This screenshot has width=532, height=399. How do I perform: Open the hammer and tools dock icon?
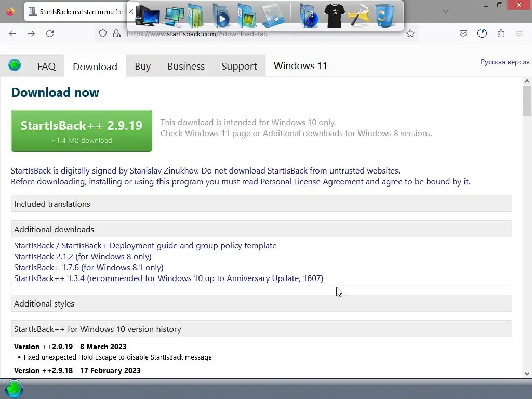(x=360, y=15)
